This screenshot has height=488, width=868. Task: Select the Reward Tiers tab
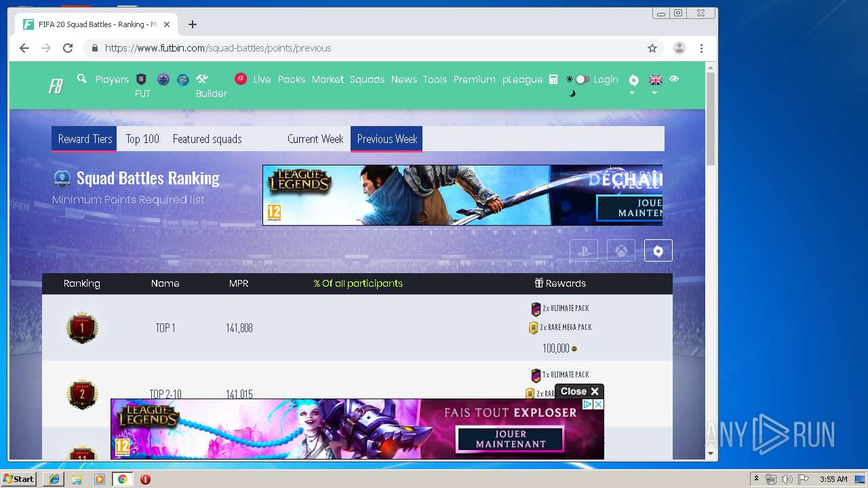pos(85,139)
